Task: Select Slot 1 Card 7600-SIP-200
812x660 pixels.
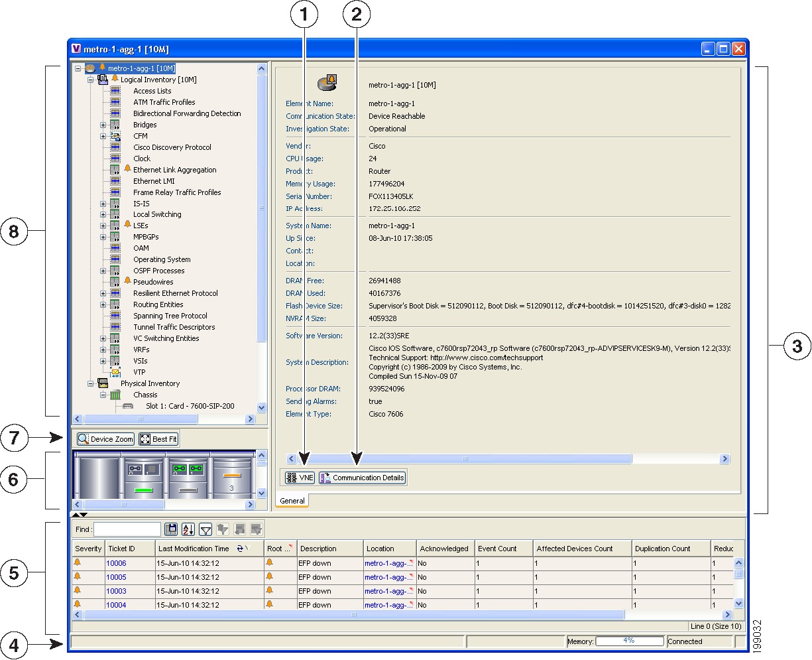Action: pos(190,406)
